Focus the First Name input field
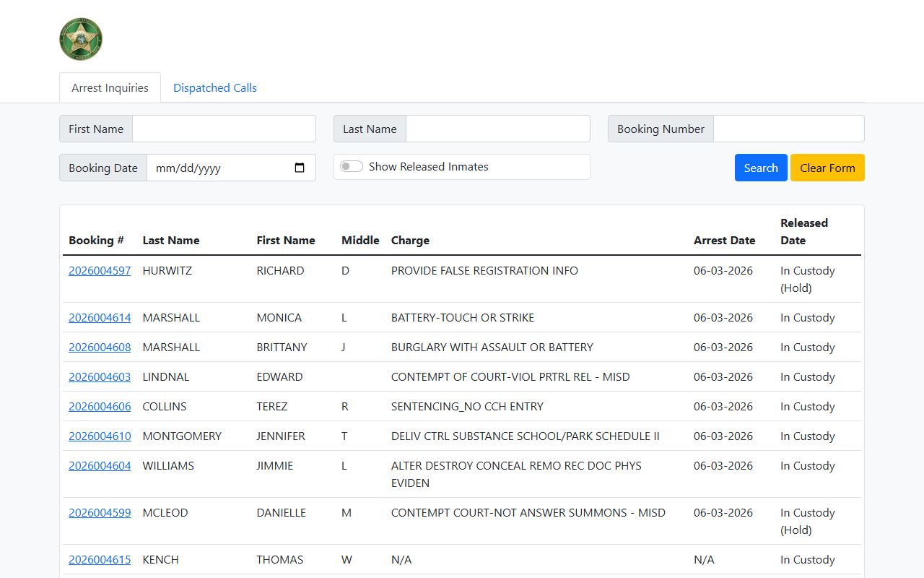 tap(224, 129)
